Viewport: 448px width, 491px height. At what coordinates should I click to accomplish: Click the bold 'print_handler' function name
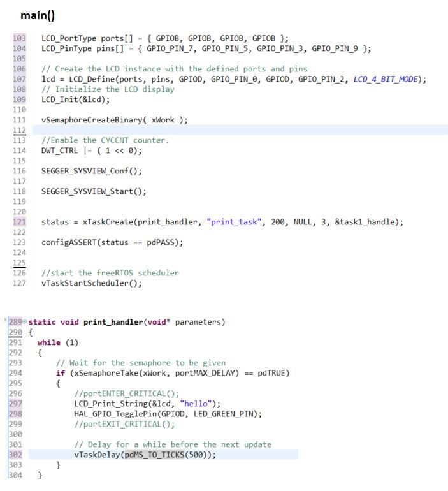[113, 322]
